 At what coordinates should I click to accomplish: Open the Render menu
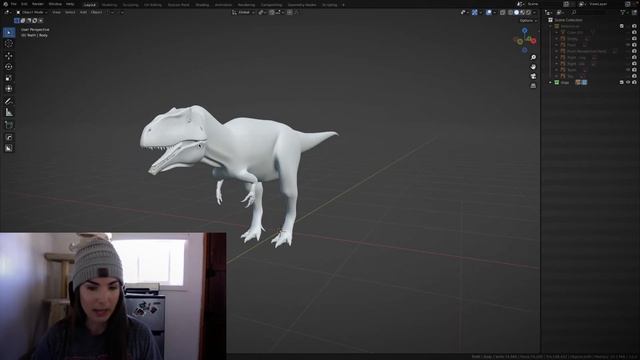38,4
